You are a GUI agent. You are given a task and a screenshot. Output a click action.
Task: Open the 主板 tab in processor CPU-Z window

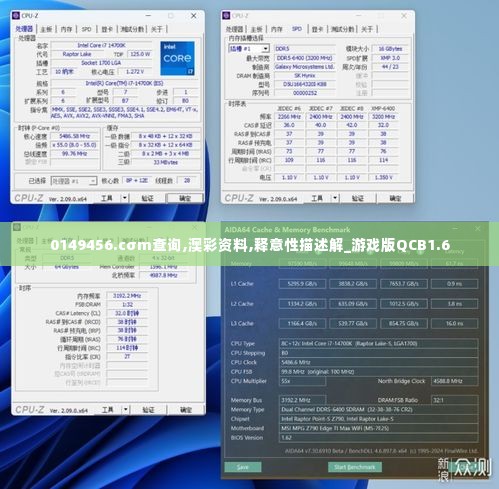tap(46, 29)
